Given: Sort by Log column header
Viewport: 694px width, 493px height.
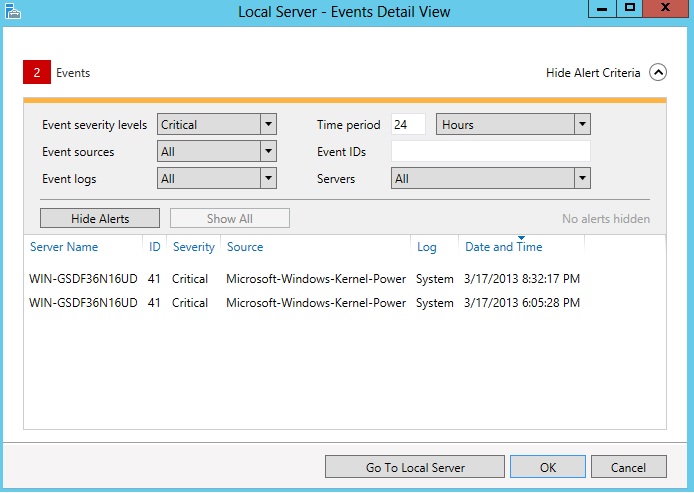Looking at the screenshot, I should [x=427, y=247].
